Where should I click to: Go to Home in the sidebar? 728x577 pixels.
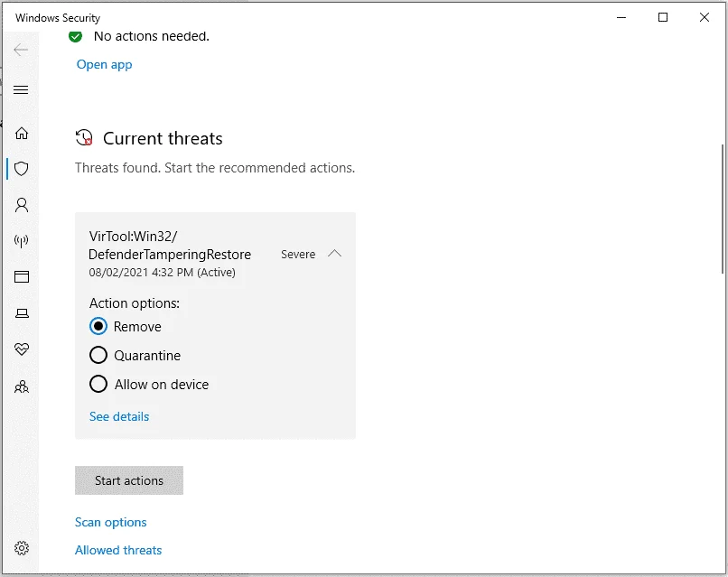pos(22,134)
